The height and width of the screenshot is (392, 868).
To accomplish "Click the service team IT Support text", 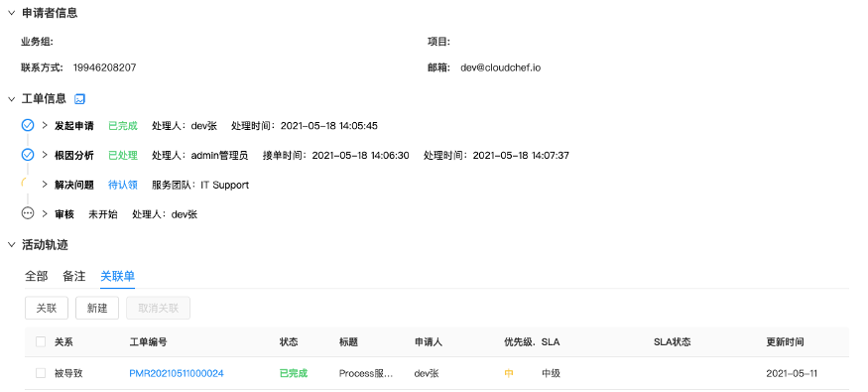I will [x=225, y=185].
